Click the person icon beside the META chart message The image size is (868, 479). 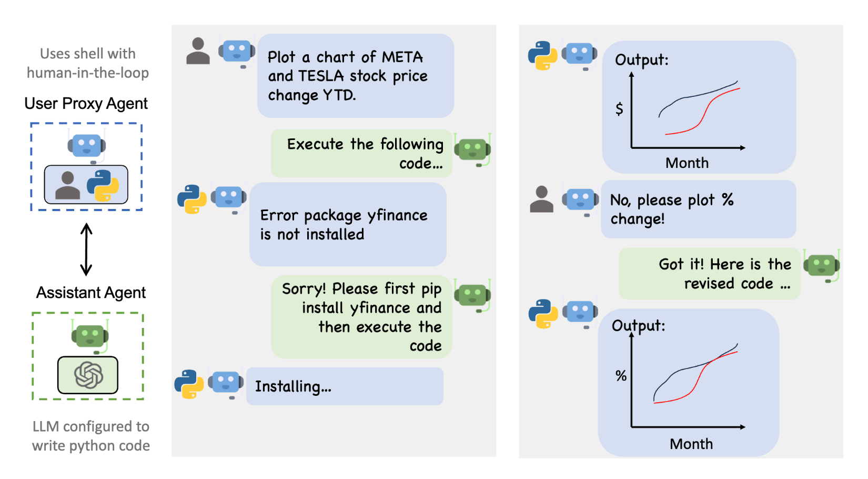[198, 51]
